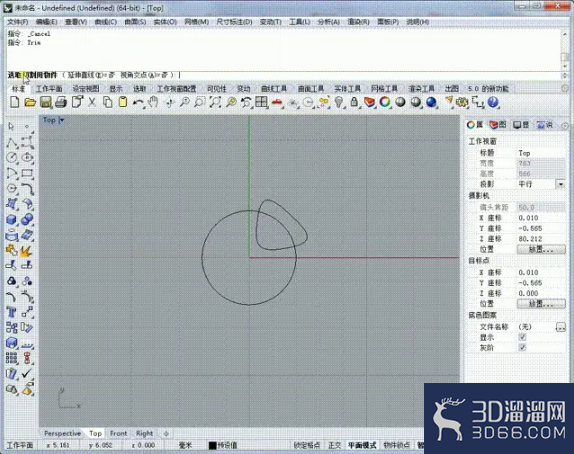The width and height of the screenshot is (574, 454).
Task: Click the target point 位置 放置... button
Action: 541,304
